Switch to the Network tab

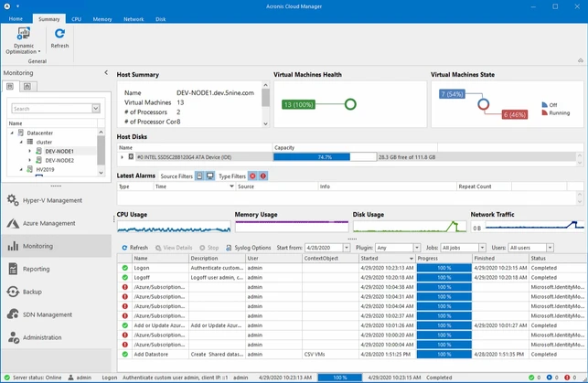point(134,19)
